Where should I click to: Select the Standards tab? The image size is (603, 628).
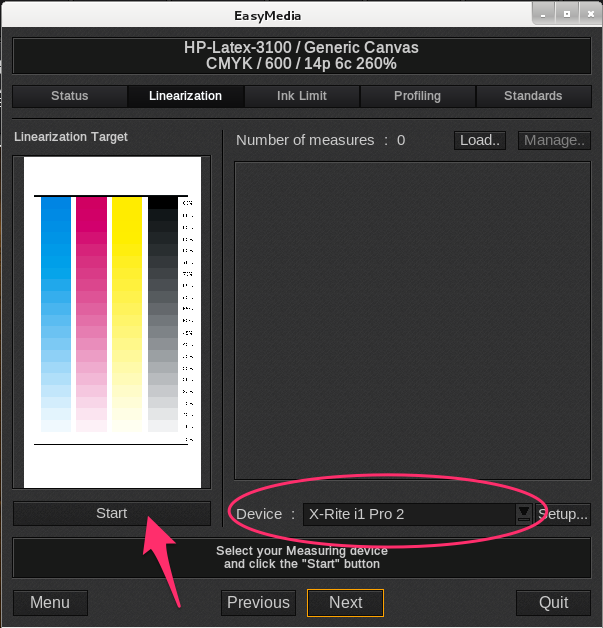coord(533,96)
